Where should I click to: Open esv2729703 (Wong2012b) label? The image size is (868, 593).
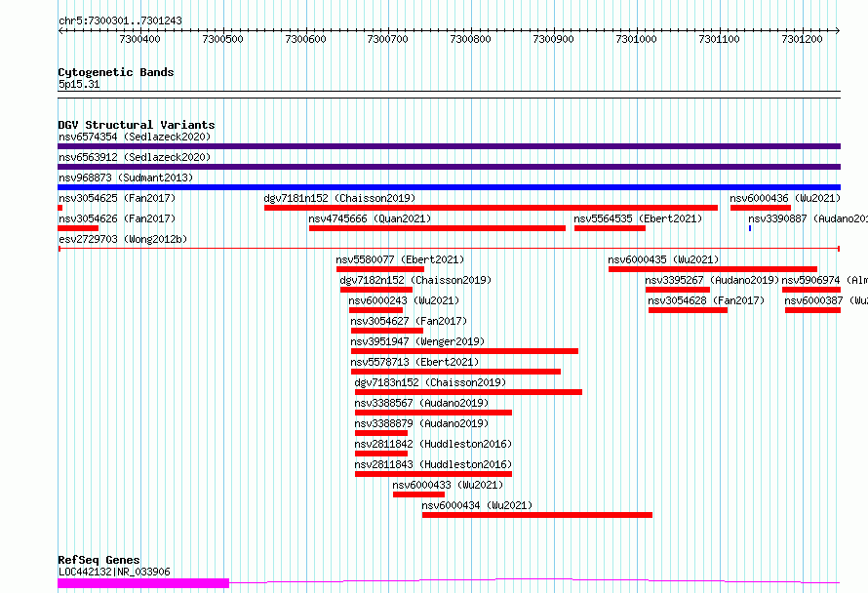coord(123,239)
